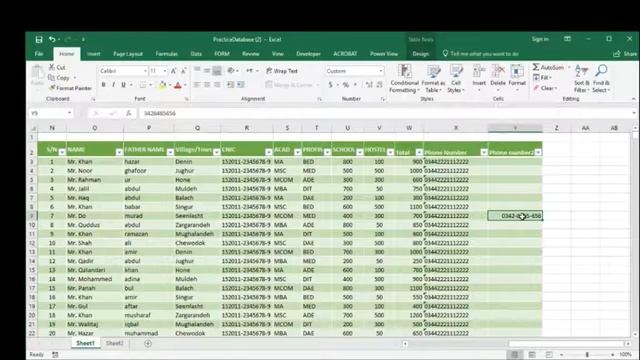Add a new sheet

(148, 344)
